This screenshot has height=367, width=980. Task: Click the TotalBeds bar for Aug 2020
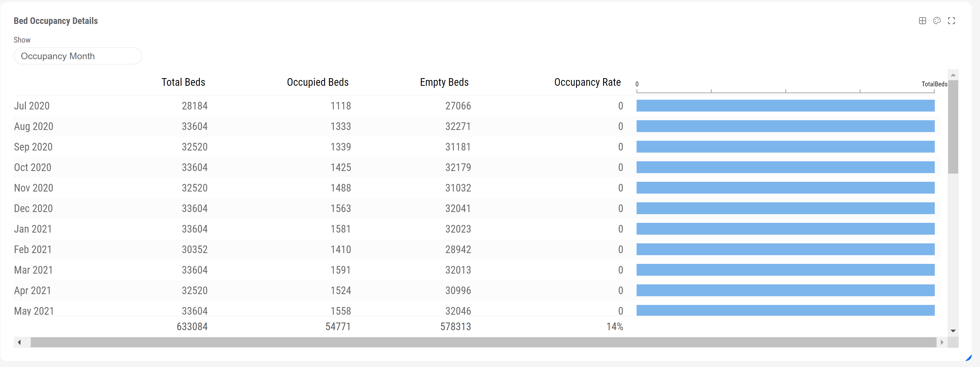(x=786, y=126)
